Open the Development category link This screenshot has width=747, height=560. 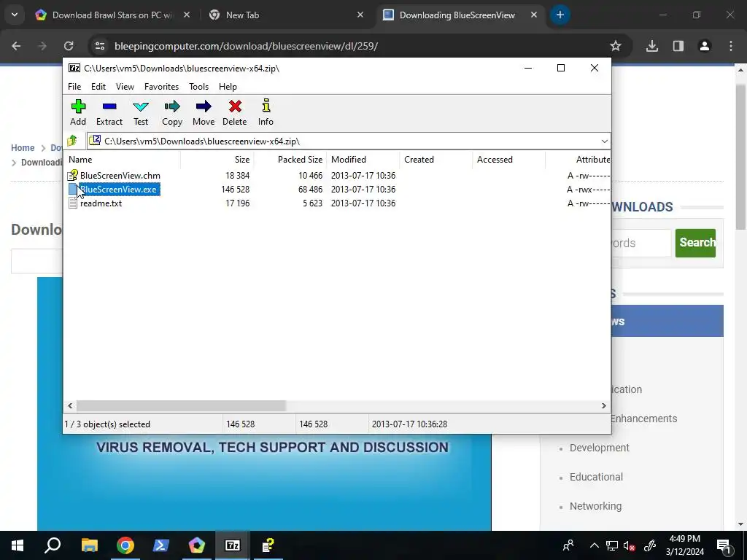pyautogui.click(x=600, y=448)
